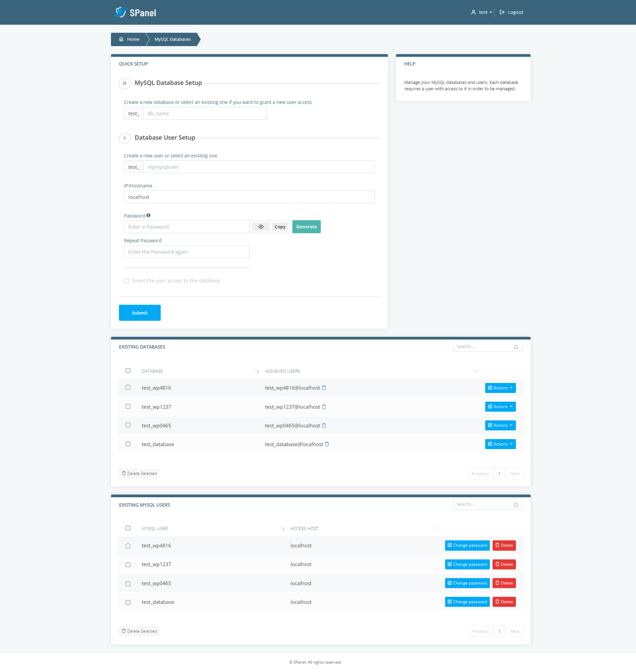
Task: Click the user icon beside Database User Setup
Action: (125, 138)
